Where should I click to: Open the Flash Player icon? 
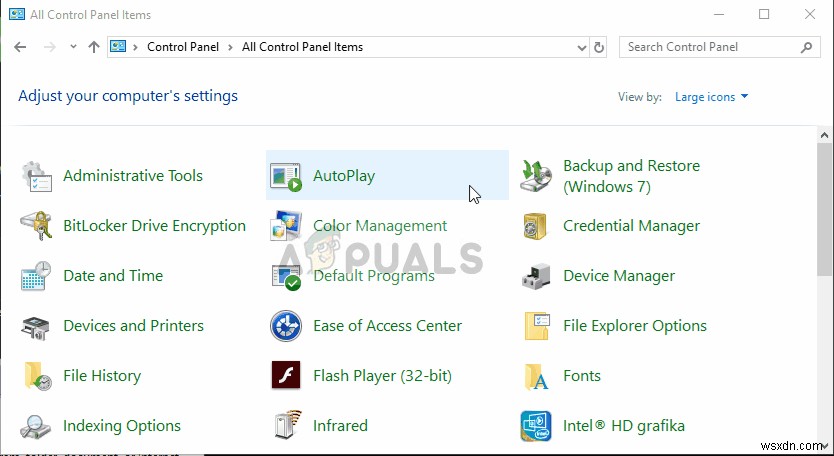[x=287, y=376]
